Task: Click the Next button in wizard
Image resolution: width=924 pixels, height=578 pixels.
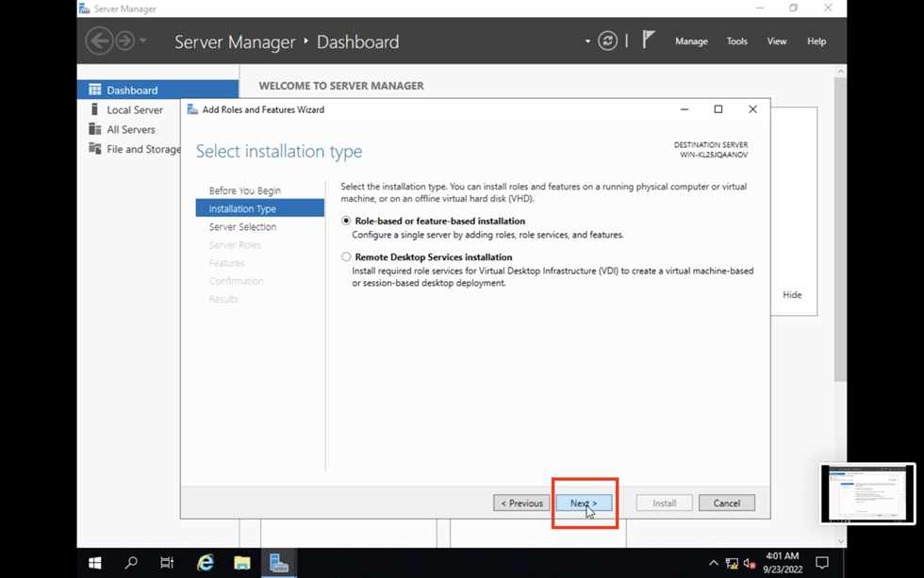Action: pyautogui.click(x=584, y=503)
